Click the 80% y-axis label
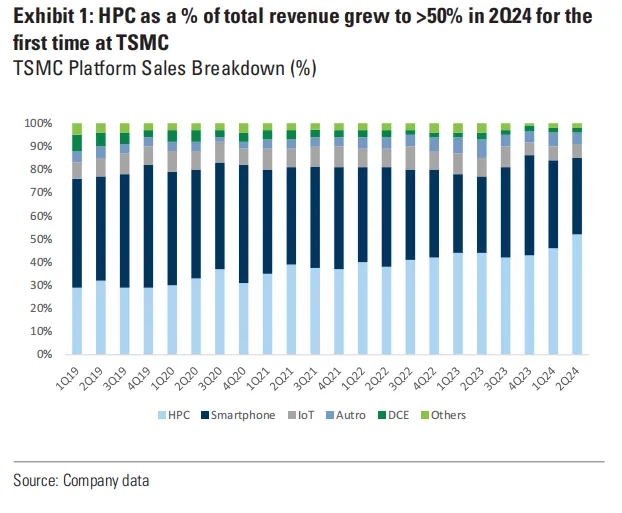The height and width of the screenshot is (513, 622). pyautogui.click(x=41, y=169)
